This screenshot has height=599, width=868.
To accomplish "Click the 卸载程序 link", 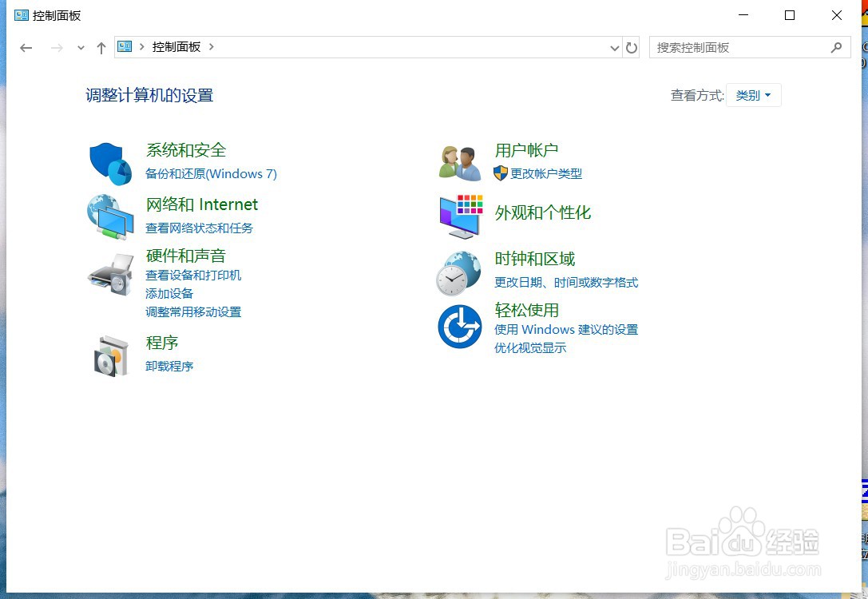I will pyautogui.click(x=168, y=366).
